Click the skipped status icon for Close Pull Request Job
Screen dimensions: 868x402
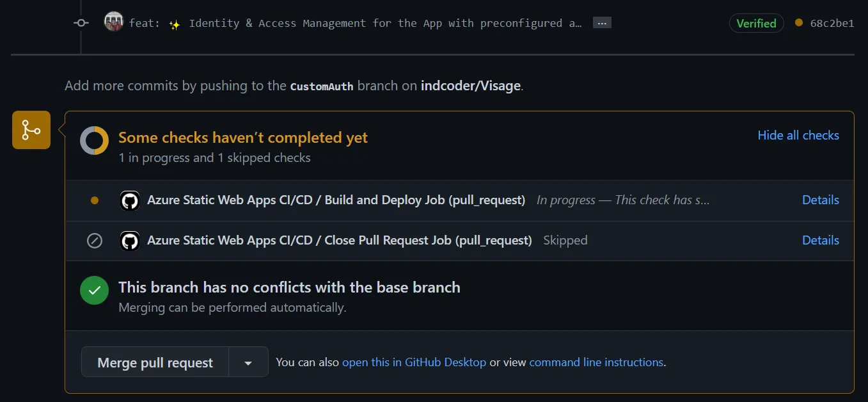[x=95, y=241]
